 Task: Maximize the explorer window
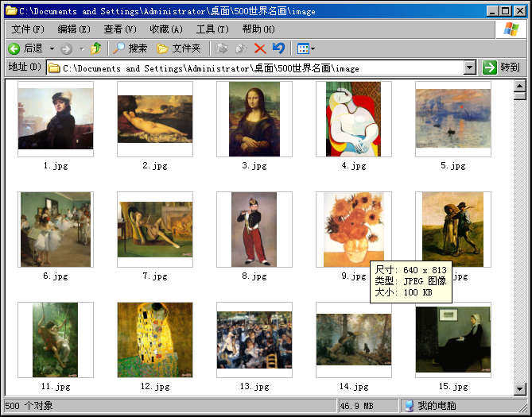tap(506, 11)
